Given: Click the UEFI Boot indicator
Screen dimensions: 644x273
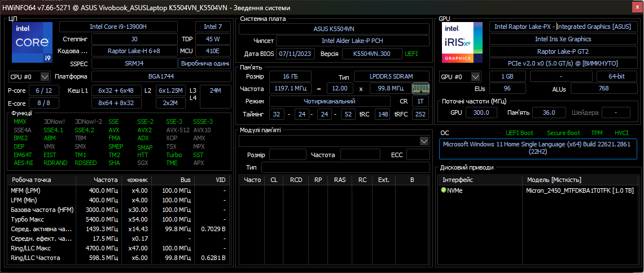Looking at the screenshot, I should point(519,133).
